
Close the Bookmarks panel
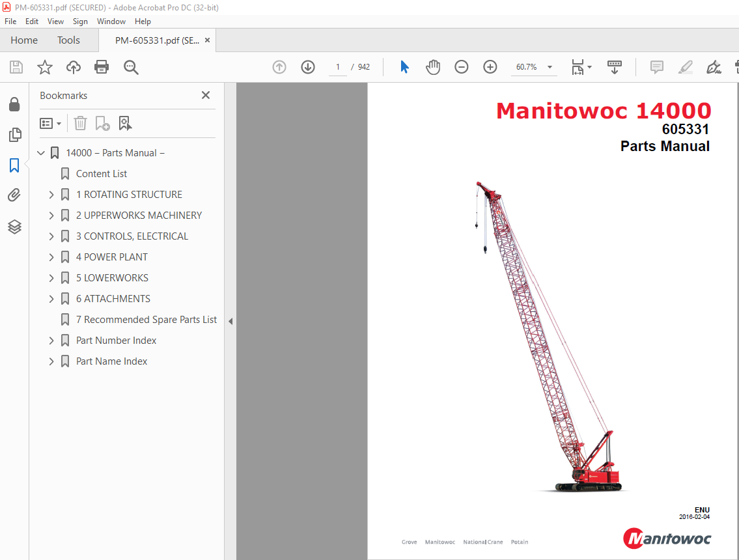(x=206, y=95)
